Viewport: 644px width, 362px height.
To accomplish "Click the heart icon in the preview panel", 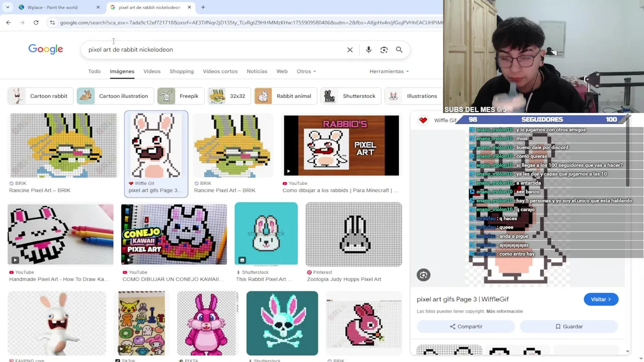I will pos(423,120).
